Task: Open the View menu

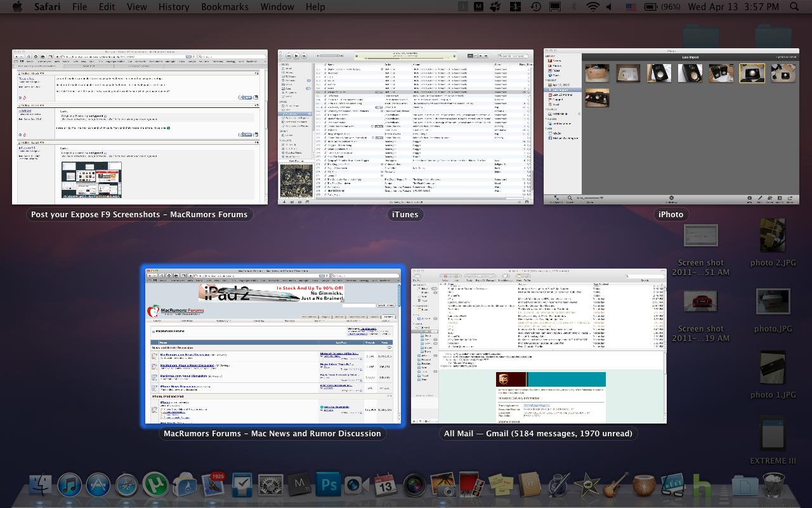Action: (x=137, y=7)
